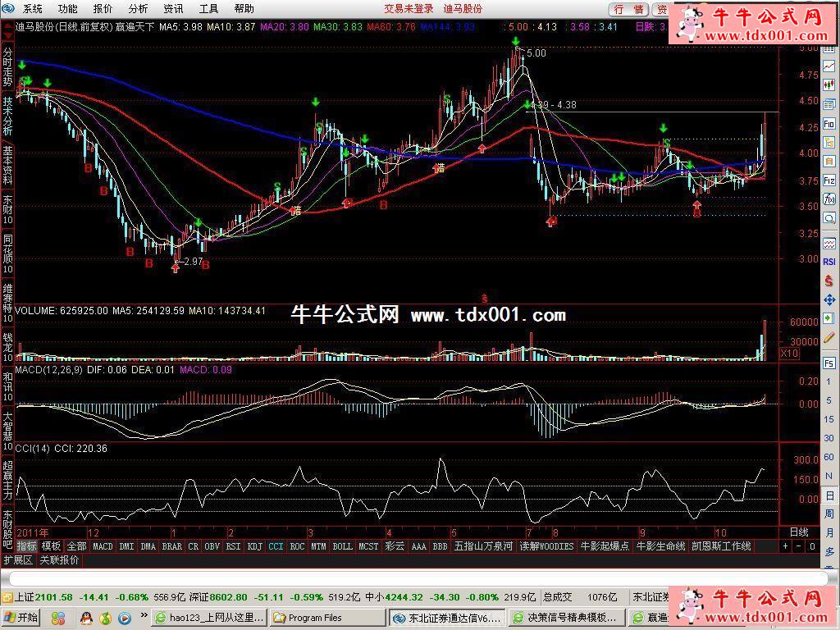Viewport: 840px width, 630px height.
Task: Click the X10 volume scale box
Action: point(788,354)
